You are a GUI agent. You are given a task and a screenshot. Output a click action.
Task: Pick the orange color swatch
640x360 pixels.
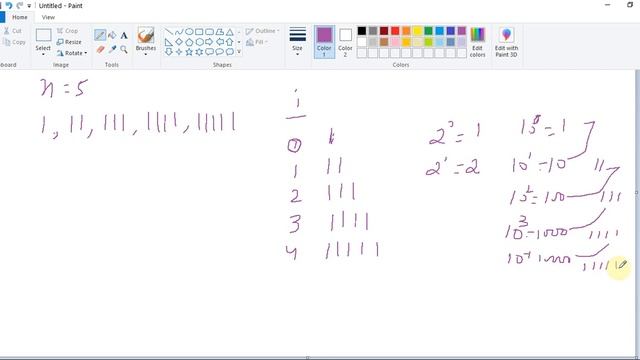coord(406,31)
